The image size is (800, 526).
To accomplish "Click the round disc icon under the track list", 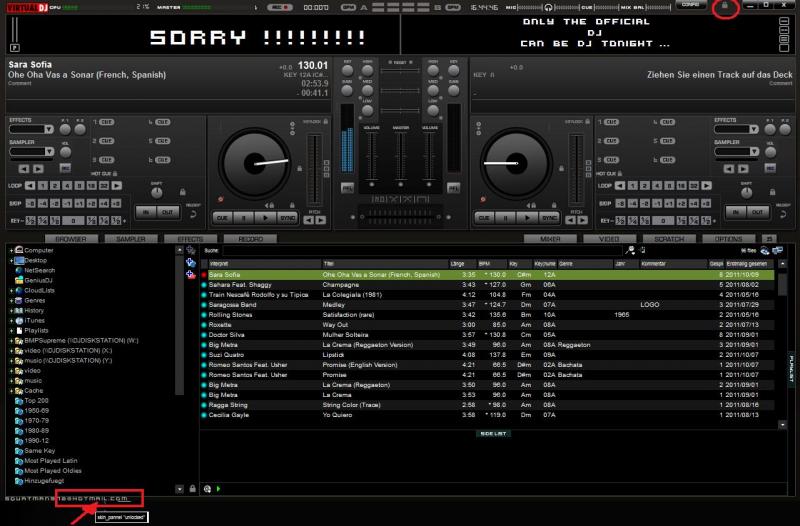I will (207, 489).
